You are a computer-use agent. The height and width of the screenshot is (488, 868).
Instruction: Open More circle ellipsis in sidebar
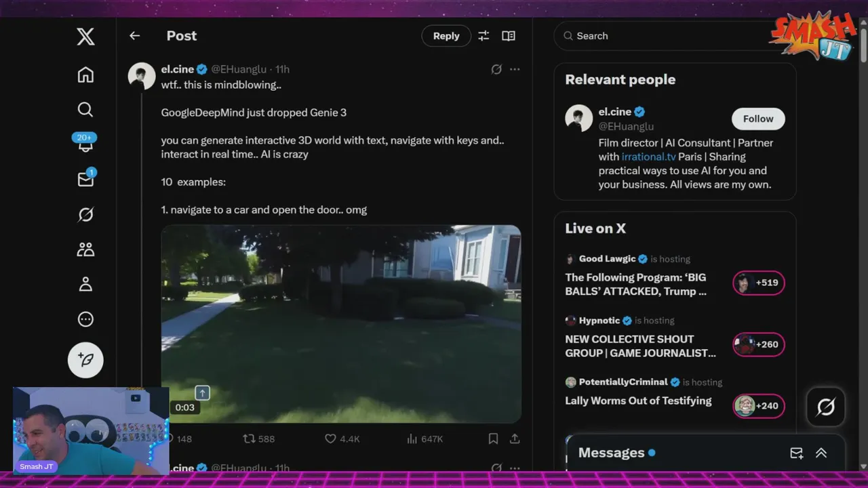coord(85,319)
